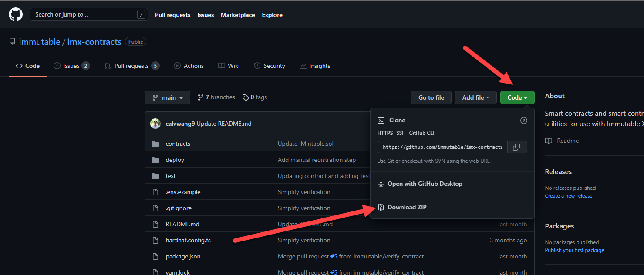Screen dimensions: 644x275
Task: Click the README.md file icon
Action: (x=155, y=224)
